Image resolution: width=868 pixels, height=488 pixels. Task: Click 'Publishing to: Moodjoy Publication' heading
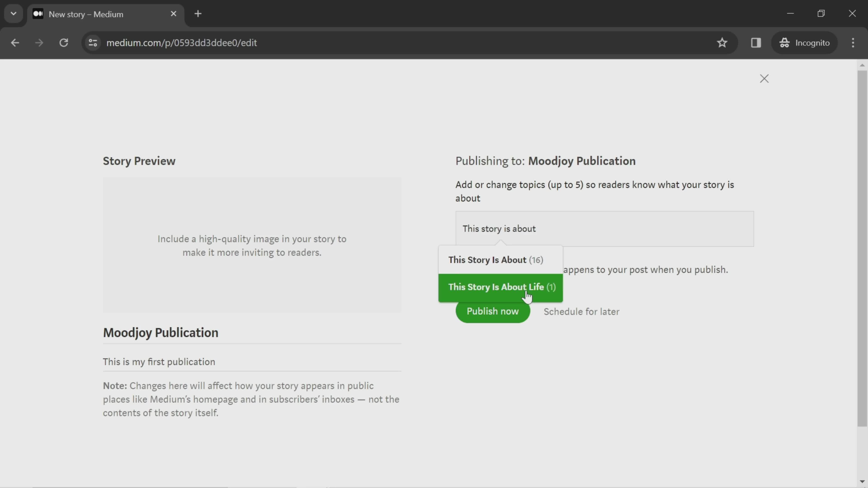click(545, 161)
